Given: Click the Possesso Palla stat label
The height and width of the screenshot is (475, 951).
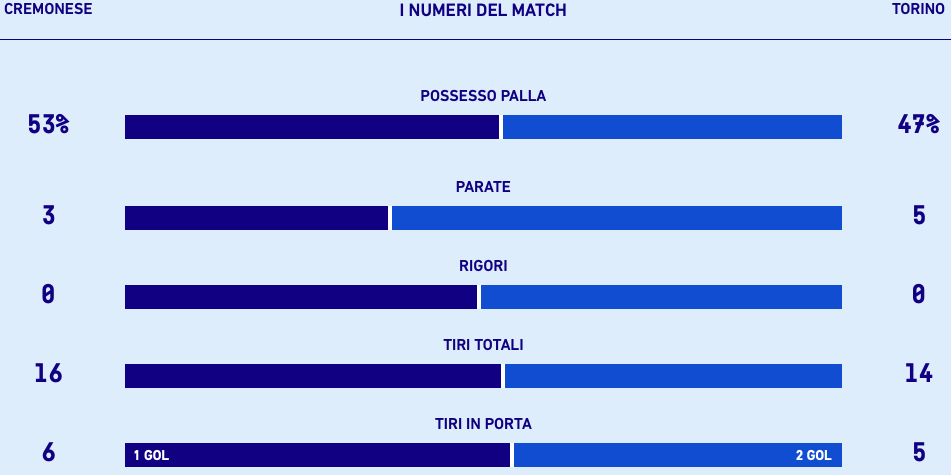Looking at the screenshot, I should (x=483, y=96).
